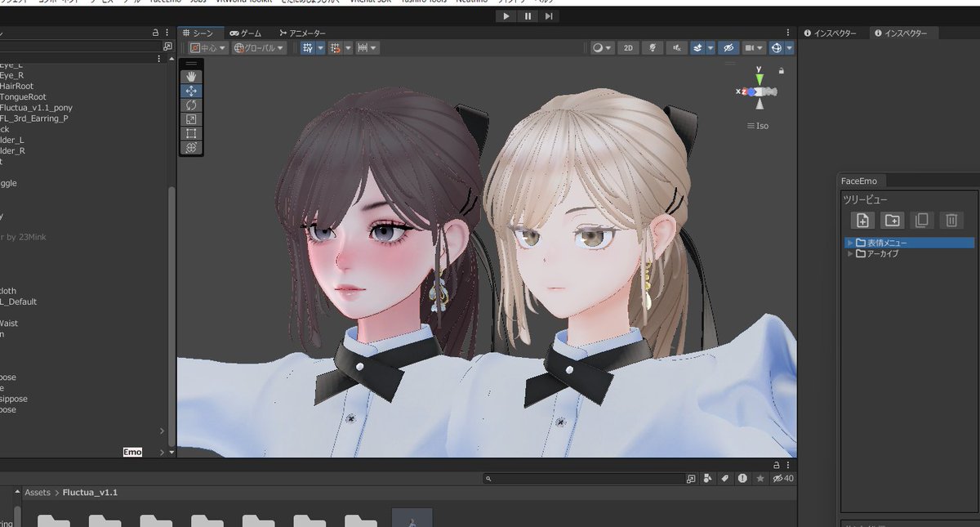Toggle hidden packages count (40) icon

[783, 478]
